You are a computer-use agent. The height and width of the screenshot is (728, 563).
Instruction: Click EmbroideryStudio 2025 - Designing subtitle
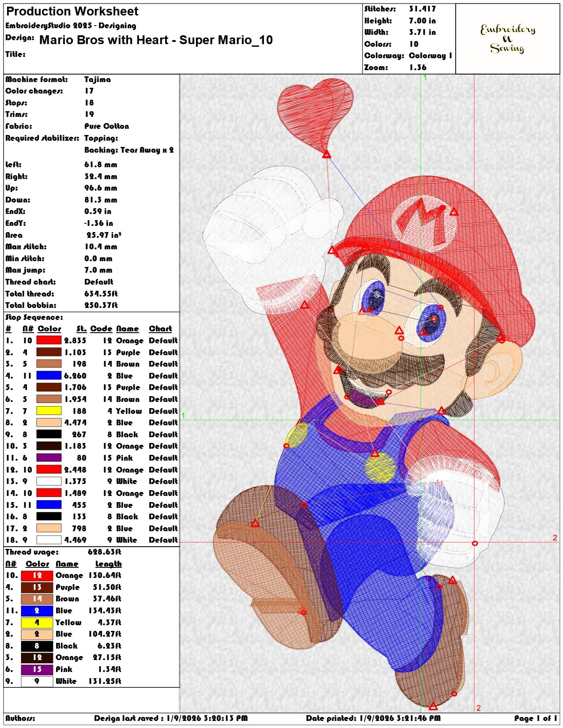click(71, 26)
